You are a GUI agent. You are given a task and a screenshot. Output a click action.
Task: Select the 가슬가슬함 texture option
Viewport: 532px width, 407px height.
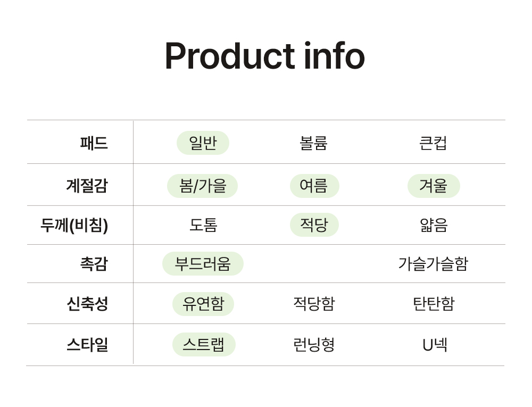[x=433, y=264]
